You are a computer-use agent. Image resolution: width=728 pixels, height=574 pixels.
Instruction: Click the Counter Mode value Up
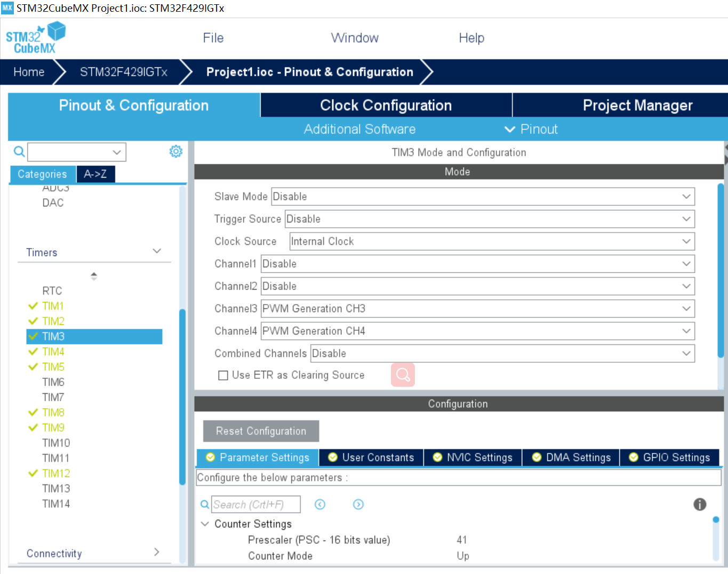coord(463,556)
